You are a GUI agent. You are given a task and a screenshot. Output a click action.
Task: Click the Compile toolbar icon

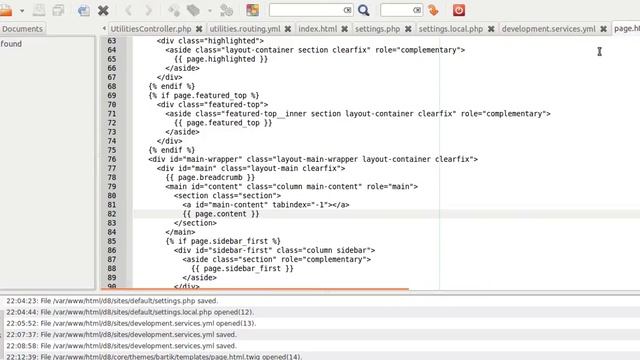(174, 10)
